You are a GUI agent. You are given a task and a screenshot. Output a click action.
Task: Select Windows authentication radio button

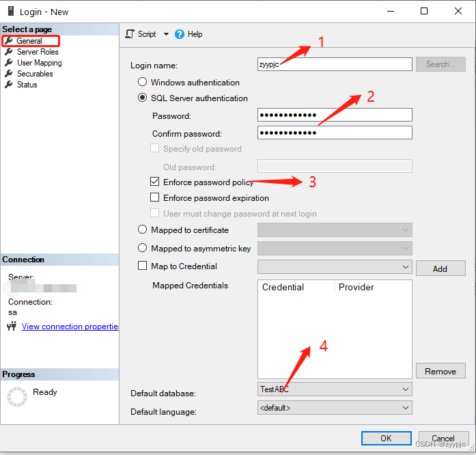(x=142, y=82)
